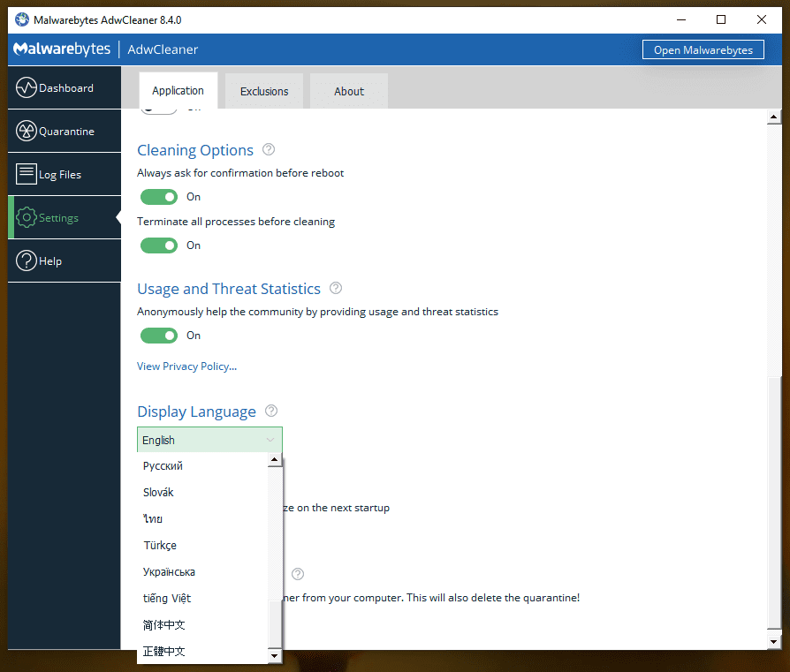Click the Log Files document icon
The width and height of the screenshot is (790, 672).
point(27,174)
